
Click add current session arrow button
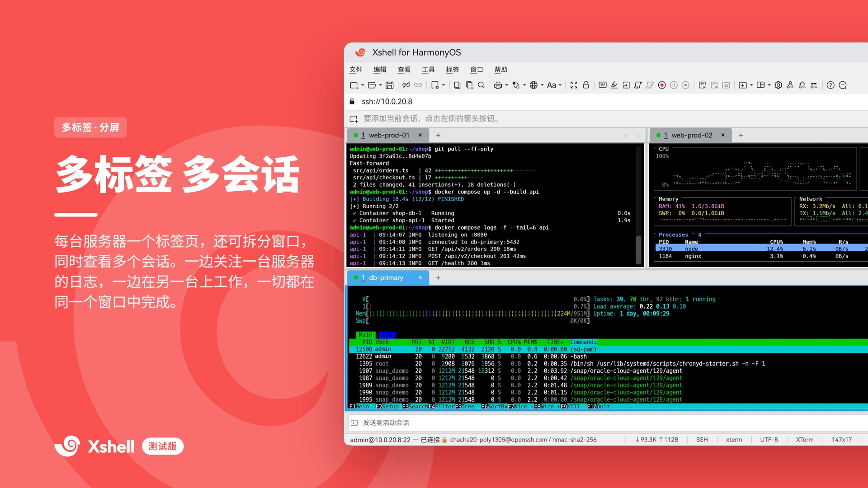(x=354, y=119)
